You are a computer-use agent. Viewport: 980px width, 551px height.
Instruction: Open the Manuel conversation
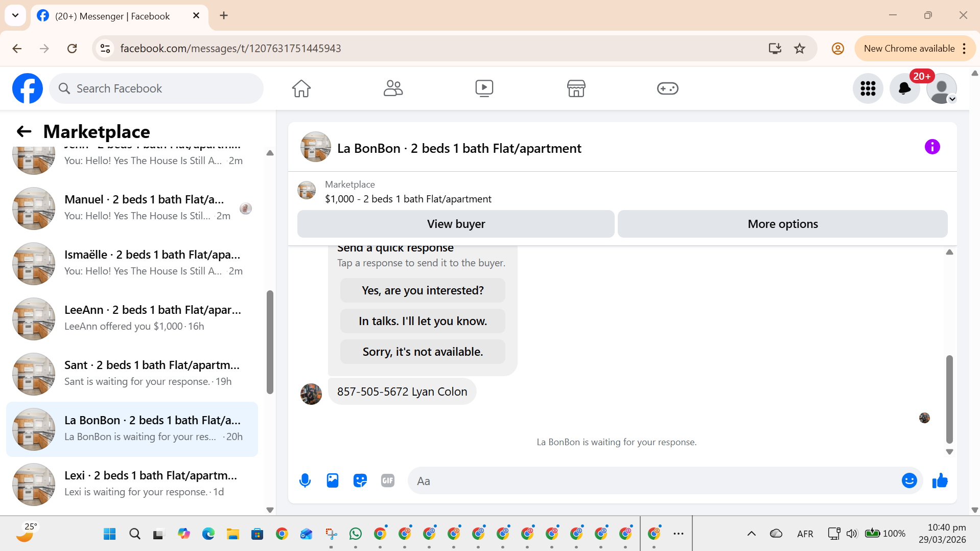click(x=132, y=208)
